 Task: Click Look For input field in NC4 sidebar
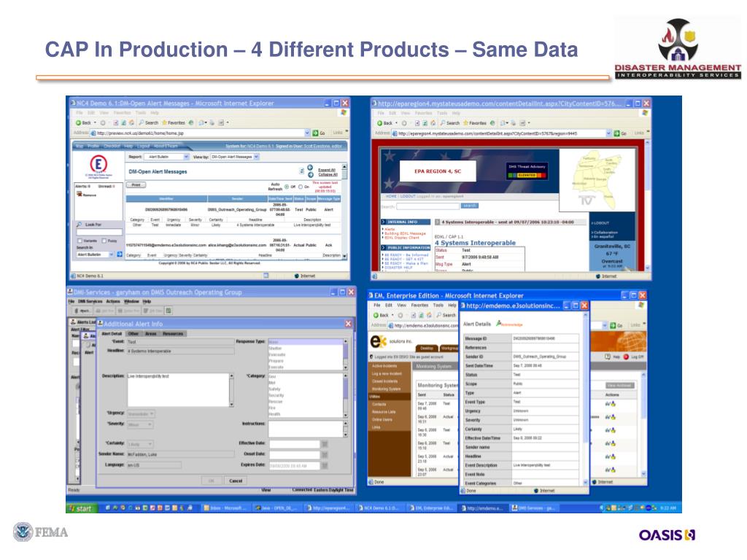(x=99, y=233)
